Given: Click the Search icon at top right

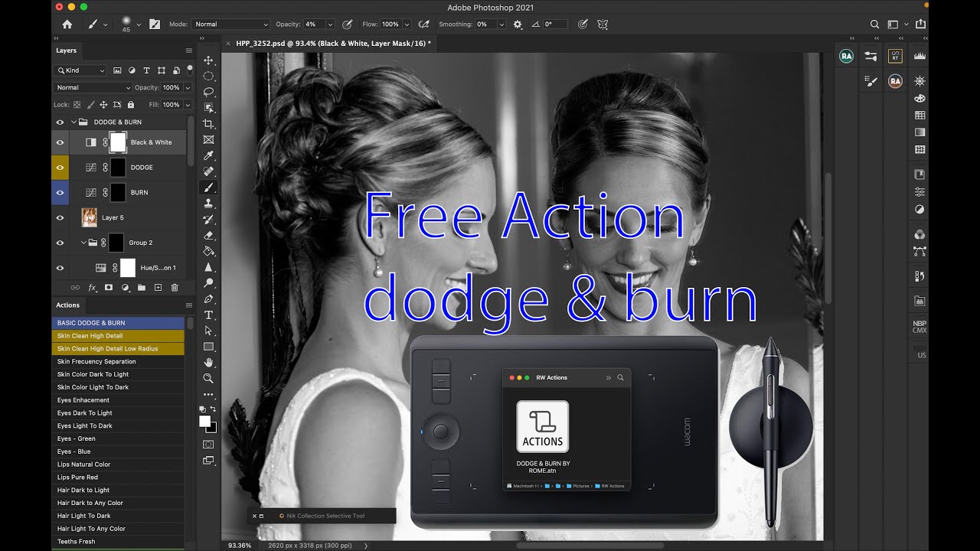Looking at the screenshot, I should [874, 24].
